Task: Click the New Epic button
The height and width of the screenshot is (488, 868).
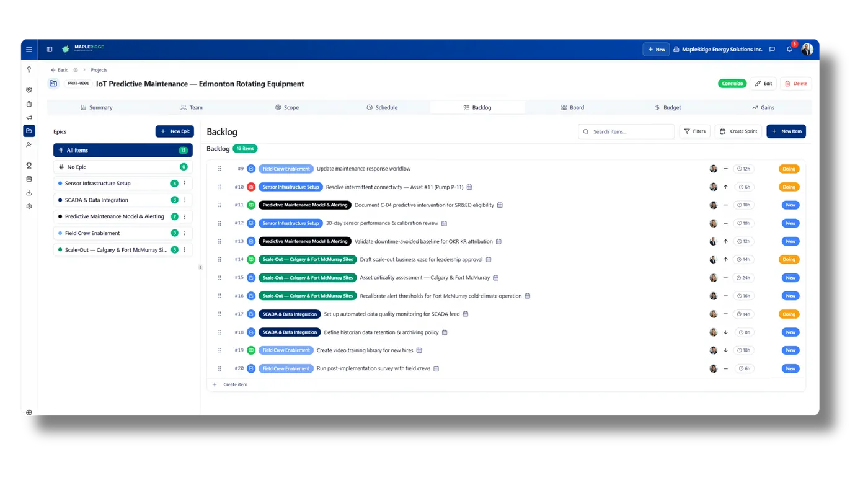Action: [175, 131]
